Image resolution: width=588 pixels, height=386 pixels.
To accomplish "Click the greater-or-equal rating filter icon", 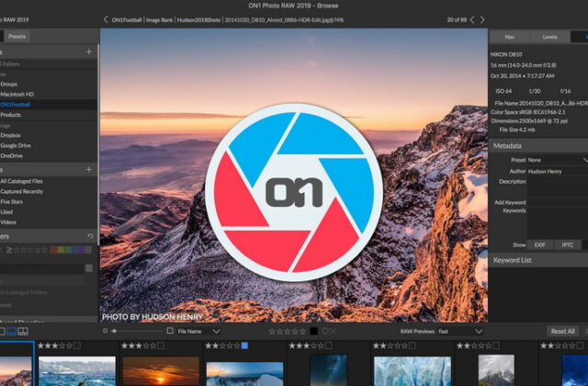I will point(9,250).
